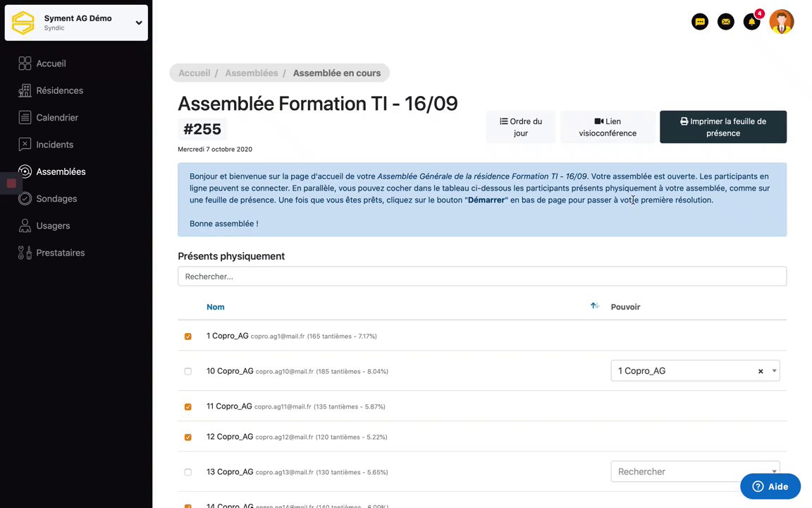The height and width of the screenshot is (508, 812).
Task: Click the Nom column sort arrows
Action: pyautogui.click(x=595, y=306)
